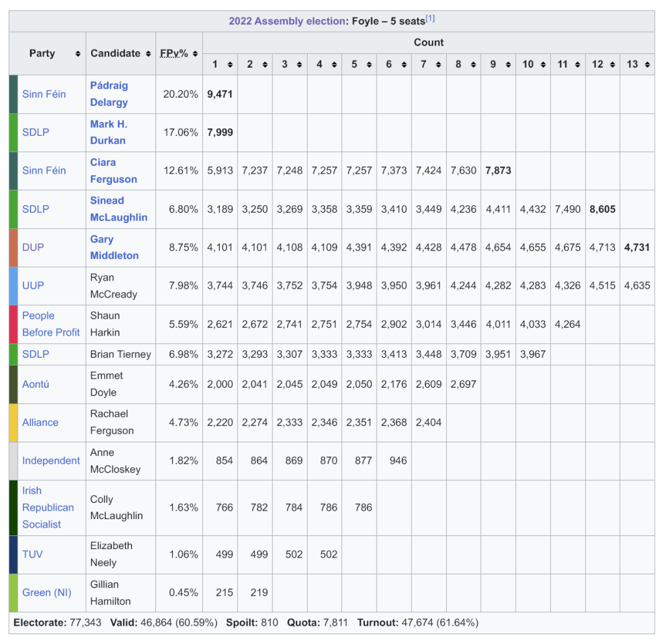Viewport: 666px width, 644px height.
Task: Open Irish Republican Socialist party link
Action: tap(48, 507)
